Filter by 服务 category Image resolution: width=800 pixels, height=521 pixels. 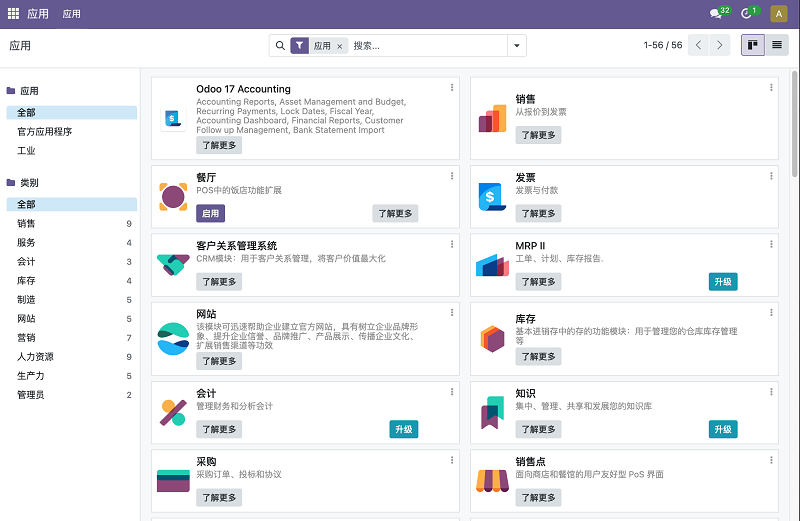point(71,242)
